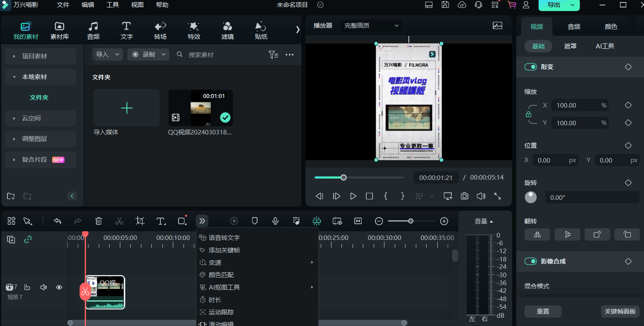Switch to the 音频 properties tab

[x=574, y=27]
